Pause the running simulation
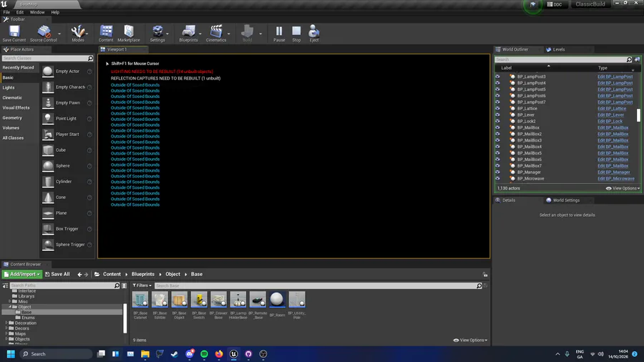The width and height of the screenshot is (644, 362). point(279,33)
